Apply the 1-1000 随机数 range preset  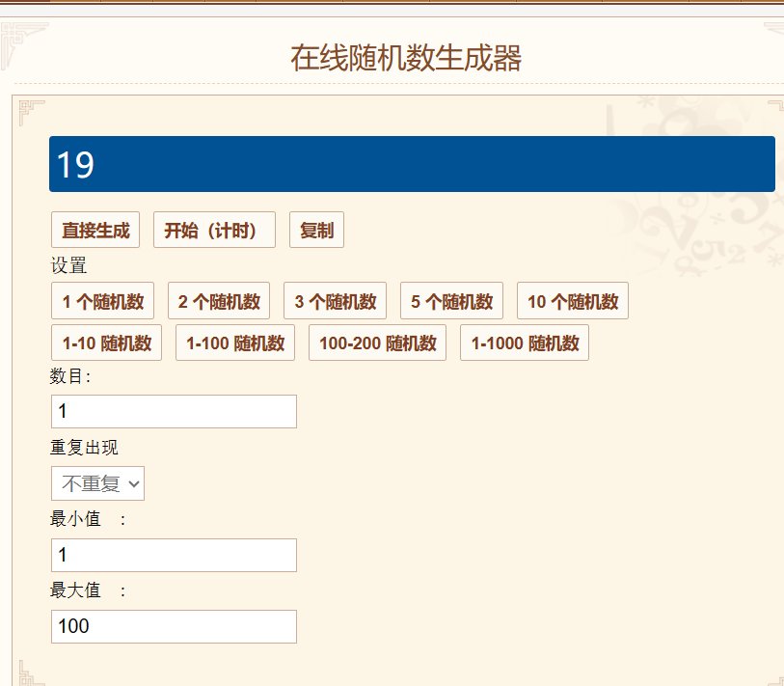click(525, 343)
